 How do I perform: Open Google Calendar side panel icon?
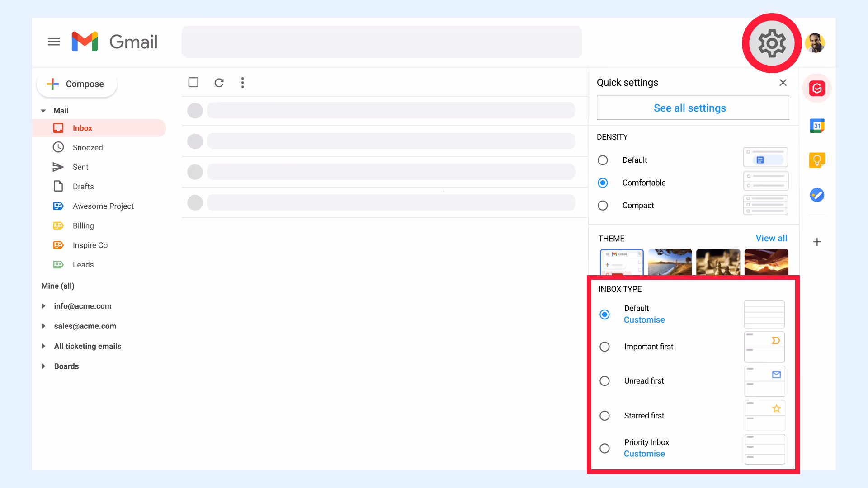(817, 126)
